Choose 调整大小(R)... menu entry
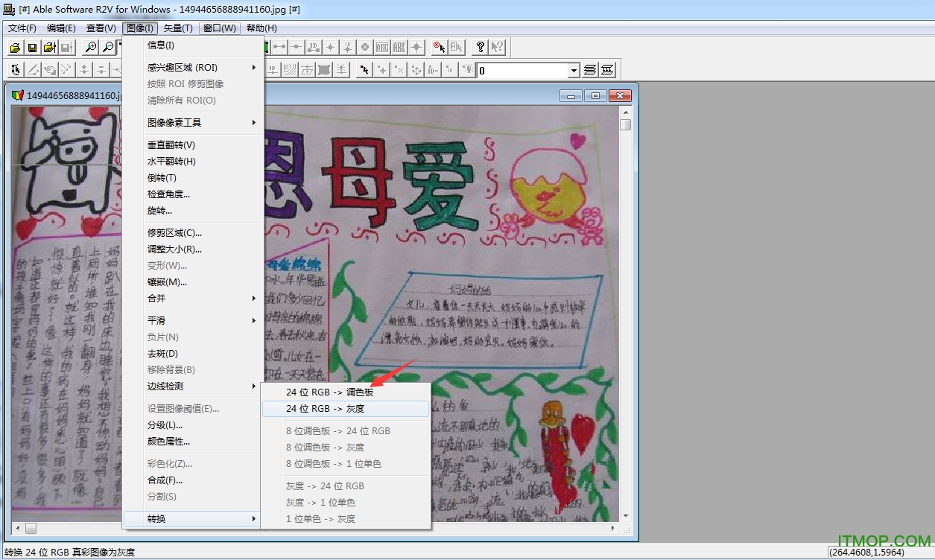Screen dimensions: 935x560 (192, 249)
